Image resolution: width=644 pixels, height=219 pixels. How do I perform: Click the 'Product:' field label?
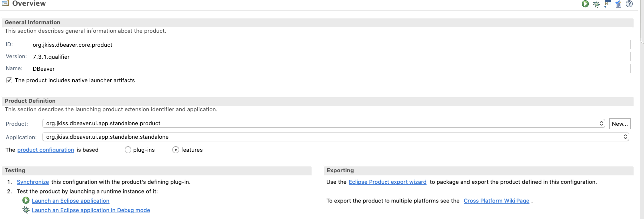pos(17,123)
